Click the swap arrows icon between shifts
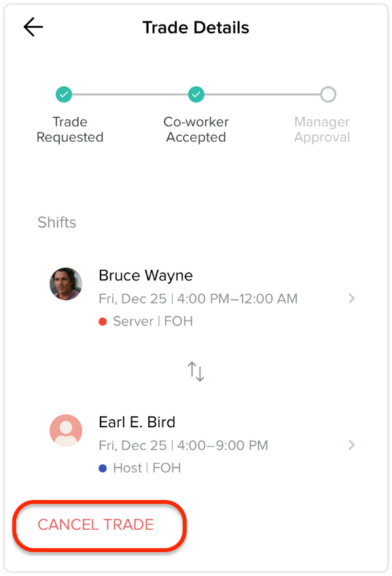Viewport: 392px width, 576px height. [x=196, y=372]
